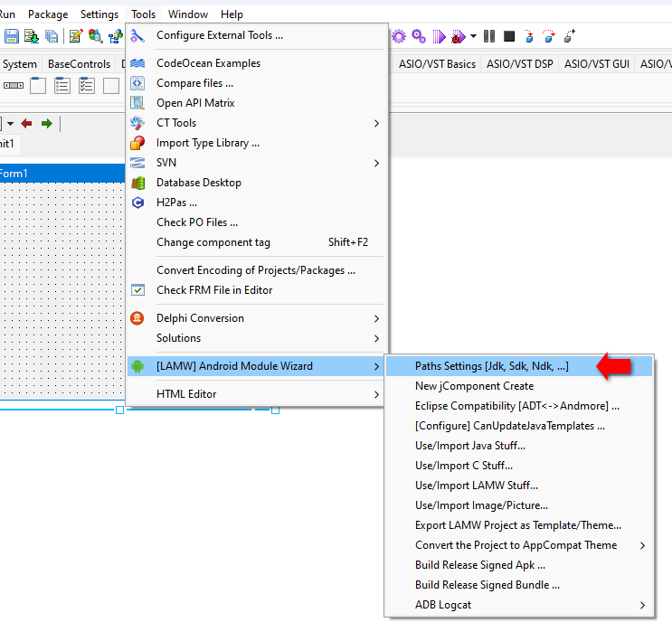Open the Help menu

[232, 14]
